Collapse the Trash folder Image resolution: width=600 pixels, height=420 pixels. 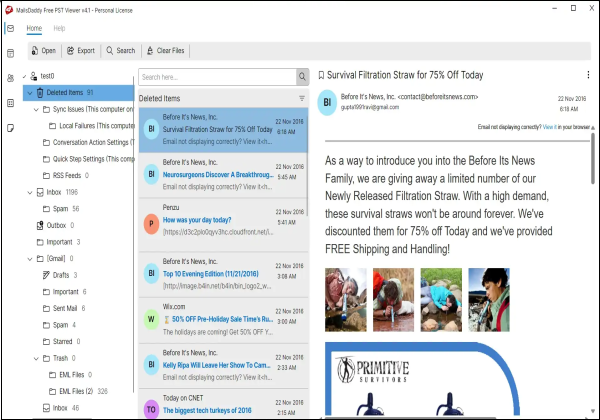[36, 358]
